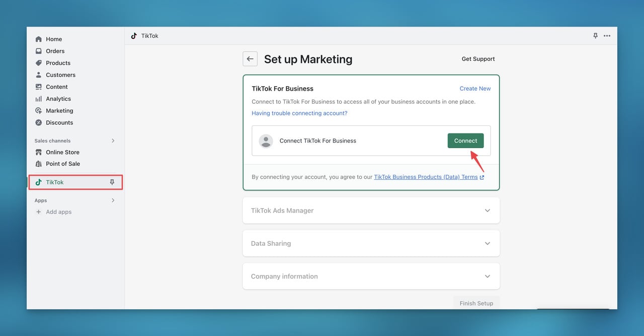Click the TikTok For Business card heading
This screenshot has width=644, height=336.
[282, 89]
